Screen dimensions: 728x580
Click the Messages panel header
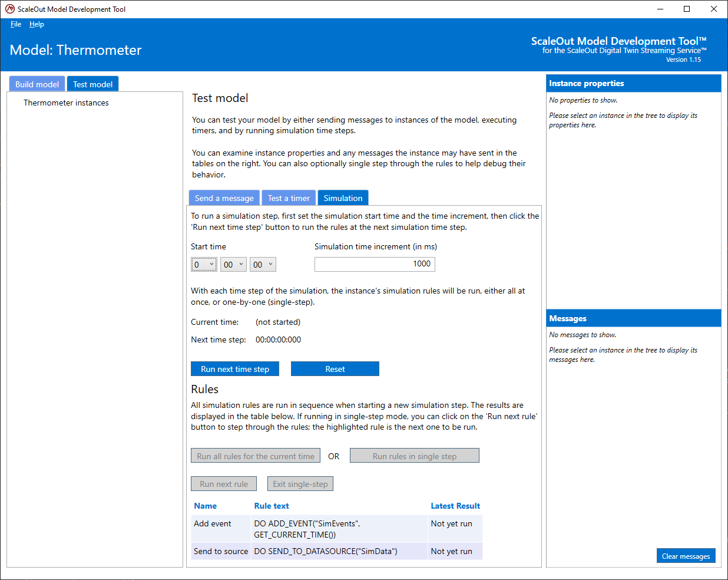pyautogui.click(x=634, y=318)
